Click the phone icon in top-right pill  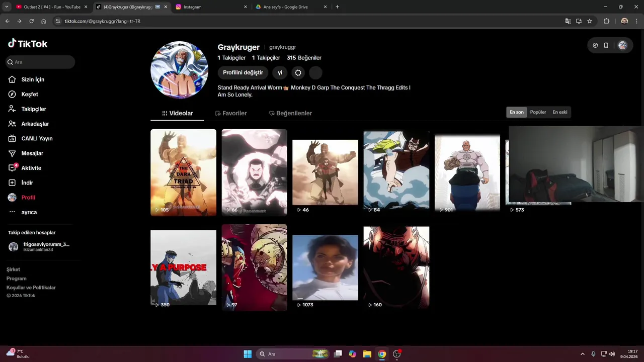point(606,45)
